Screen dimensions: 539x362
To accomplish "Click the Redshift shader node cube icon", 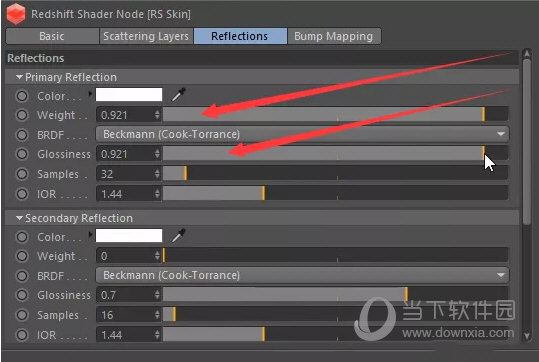I will (x=16, y=14).
